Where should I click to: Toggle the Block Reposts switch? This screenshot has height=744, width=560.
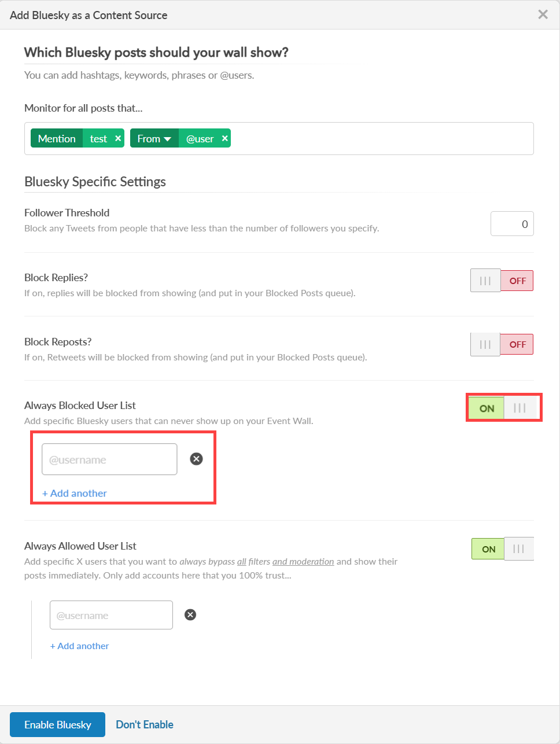502,344
